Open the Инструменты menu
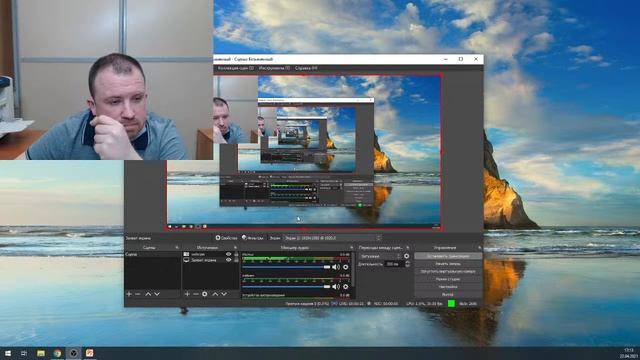This screenshot has height=360, width=640. [x=274, y=68]
